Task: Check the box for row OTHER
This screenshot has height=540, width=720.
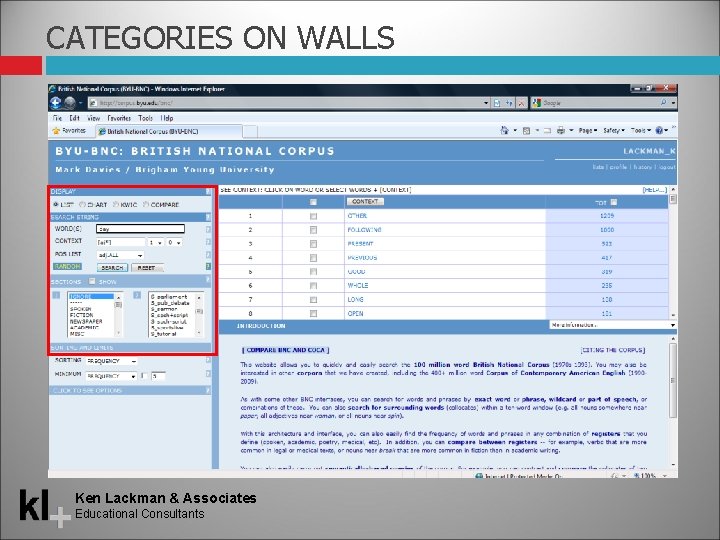Action: point(313,216)
